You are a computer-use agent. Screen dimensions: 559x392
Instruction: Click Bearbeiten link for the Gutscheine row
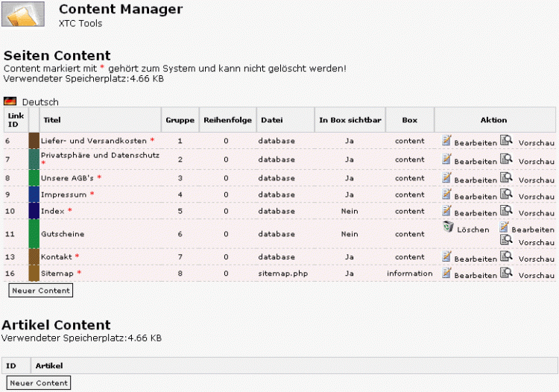534,230
